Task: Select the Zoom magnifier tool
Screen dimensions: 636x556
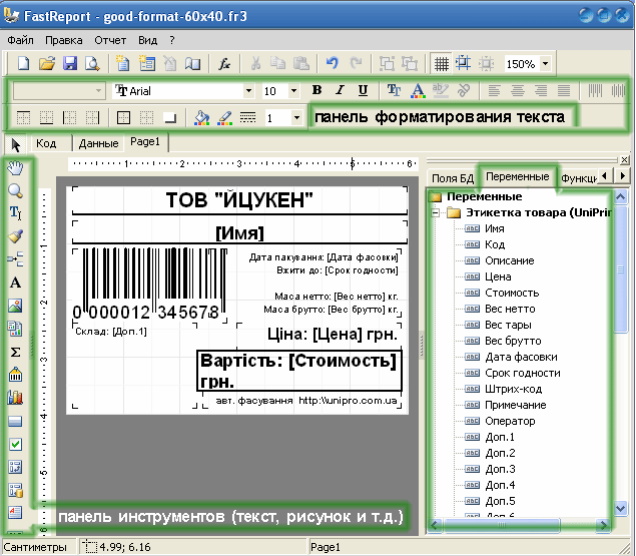Action: pos(16,190)
